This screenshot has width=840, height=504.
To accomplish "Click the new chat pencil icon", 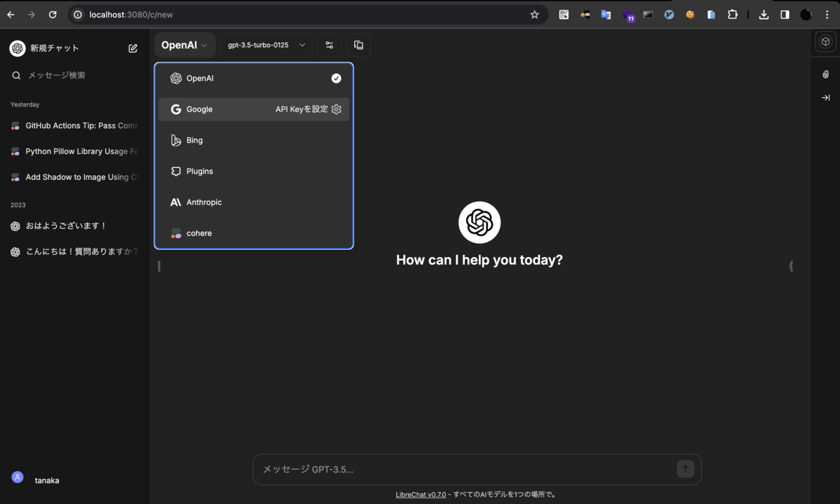I will [132, 48].
